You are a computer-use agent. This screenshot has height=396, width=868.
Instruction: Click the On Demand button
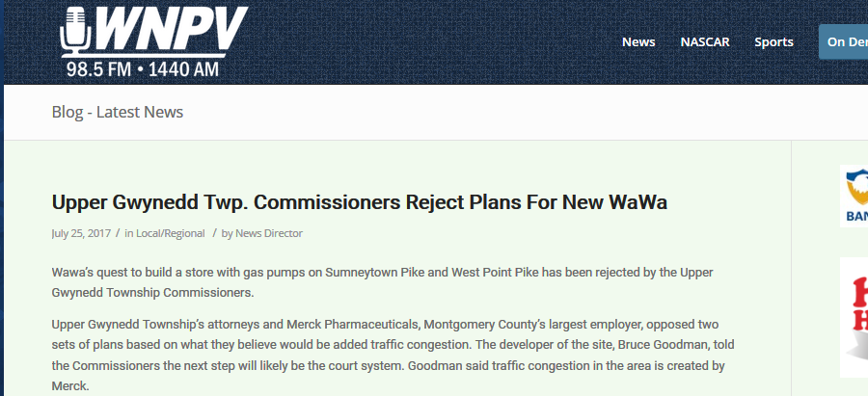[x=843, y=42]
